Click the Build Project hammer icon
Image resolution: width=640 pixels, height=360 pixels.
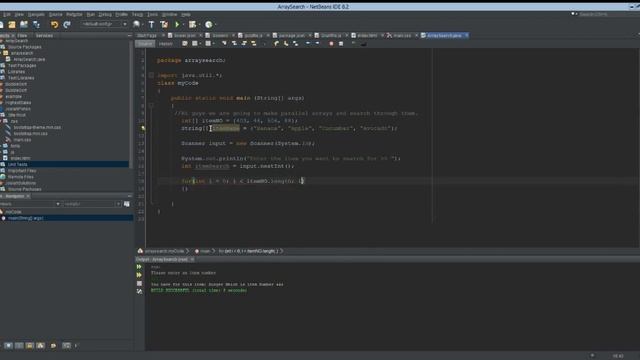pyautogui.click(x=151, y=24)
